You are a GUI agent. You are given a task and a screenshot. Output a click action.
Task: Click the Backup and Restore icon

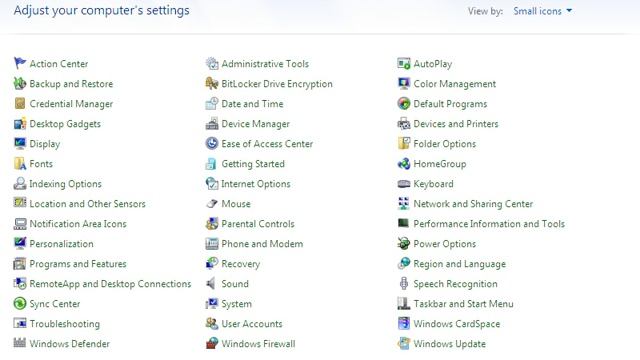[x=20, y=83]
